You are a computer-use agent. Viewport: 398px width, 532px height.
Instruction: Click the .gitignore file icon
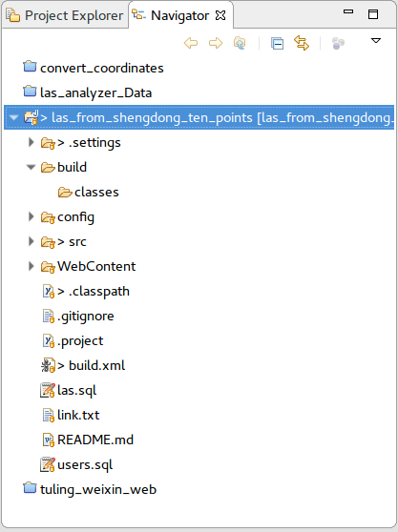pos(49,317)
